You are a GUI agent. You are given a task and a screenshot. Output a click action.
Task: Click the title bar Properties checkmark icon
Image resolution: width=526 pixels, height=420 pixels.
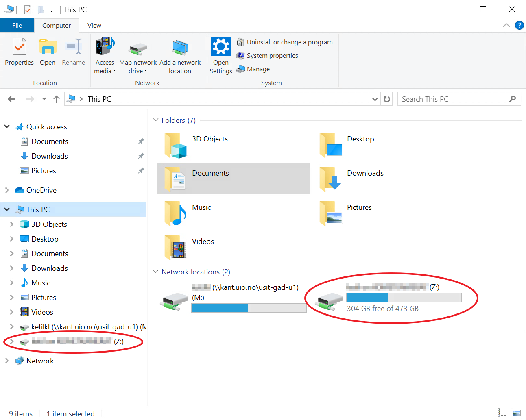click(28, 9)
